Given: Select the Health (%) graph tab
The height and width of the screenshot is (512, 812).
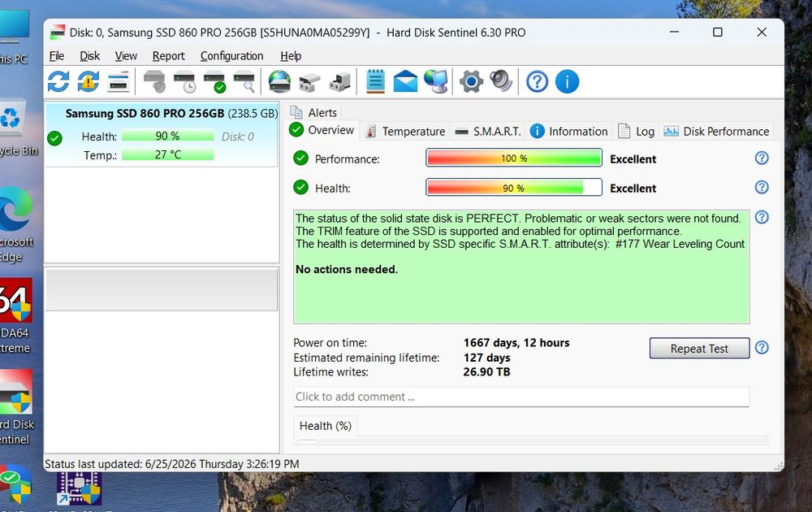Looking at the screenshot, I should pyautogui.click(x=326, y=426).
